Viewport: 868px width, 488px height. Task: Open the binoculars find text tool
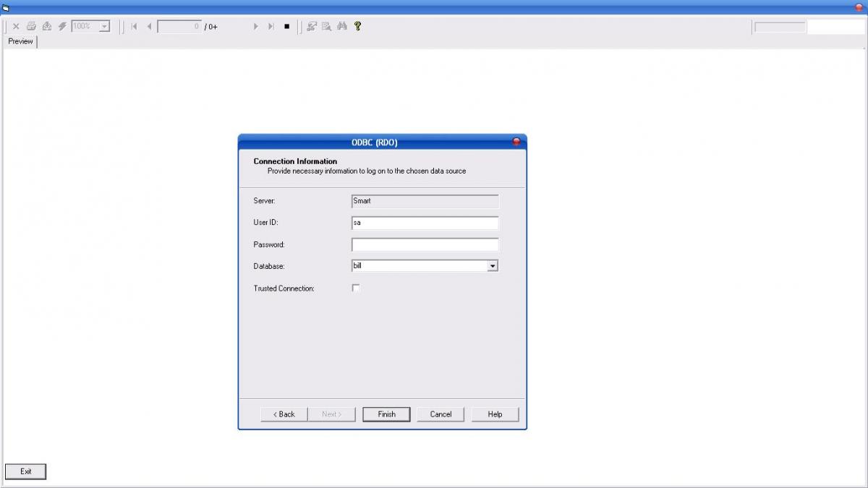coord(342,26)
